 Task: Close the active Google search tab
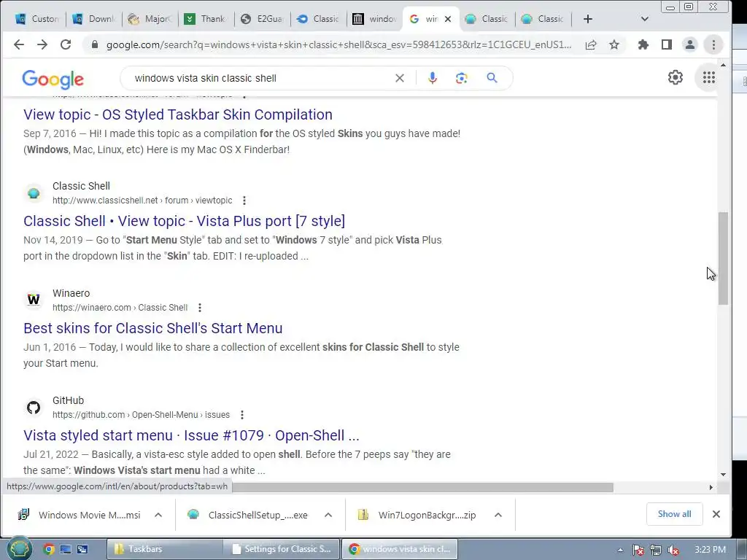[x=448, y=19]
